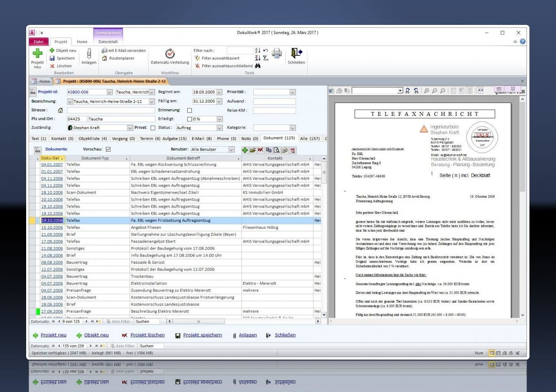Screen dimensions: 556x392
Task: Toggle the Erinnerung checkbox
Action: (190, 110)
